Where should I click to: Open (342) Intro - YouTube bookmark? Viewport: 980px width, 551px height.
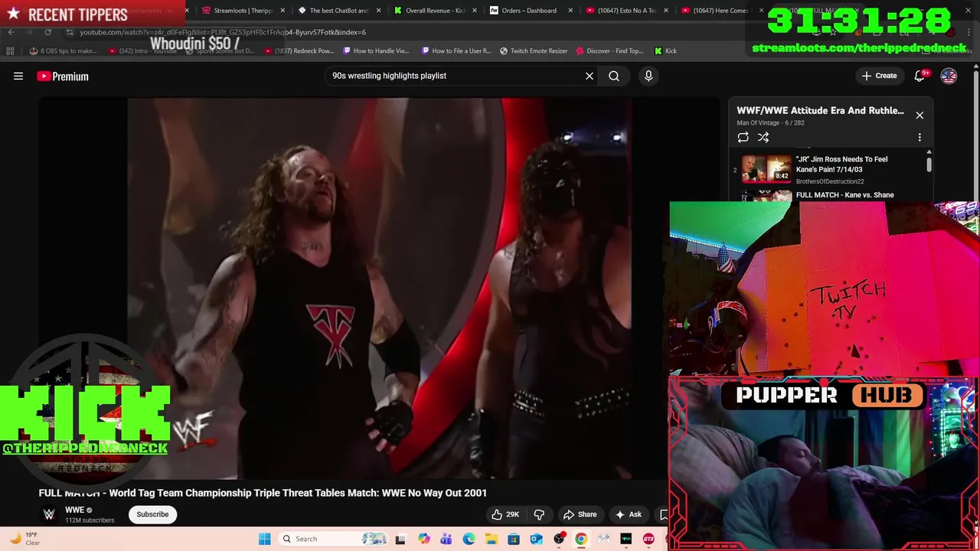pos(142,51)
